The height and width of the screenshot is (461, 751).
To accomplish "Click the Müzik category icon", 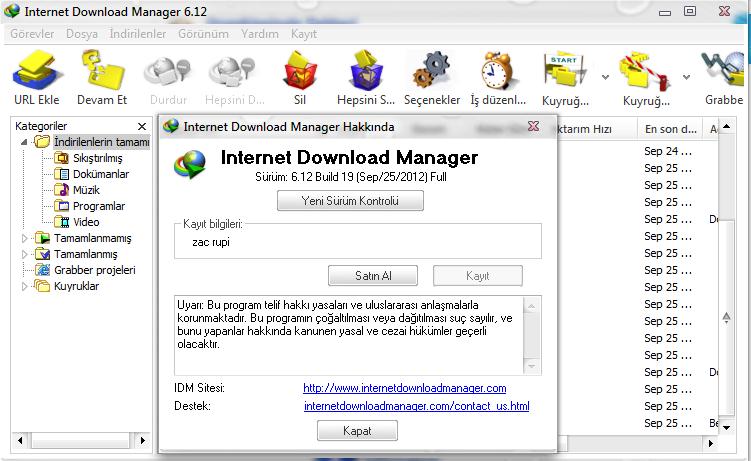I will click(61, 190).
